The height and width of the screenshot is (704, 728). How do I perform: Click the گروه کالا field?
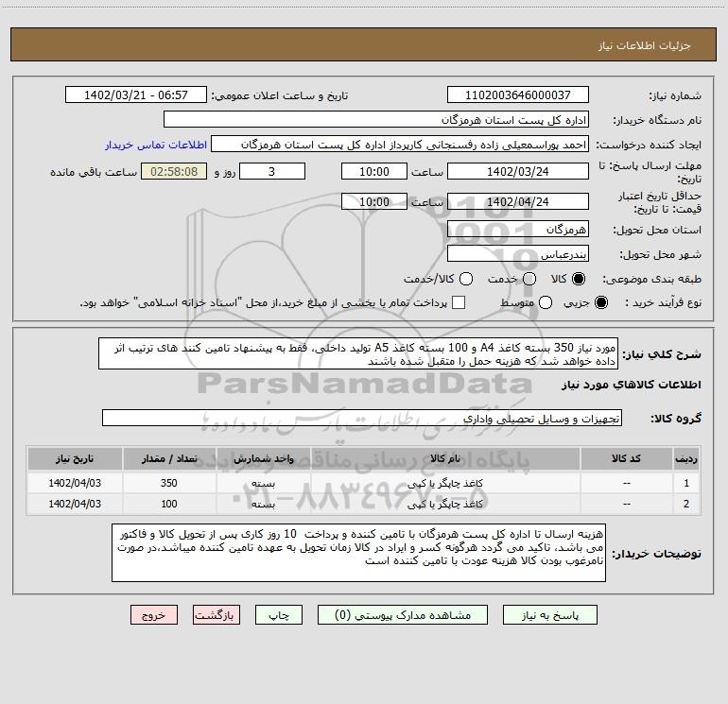pyautogui.click(x=362, y=418)
